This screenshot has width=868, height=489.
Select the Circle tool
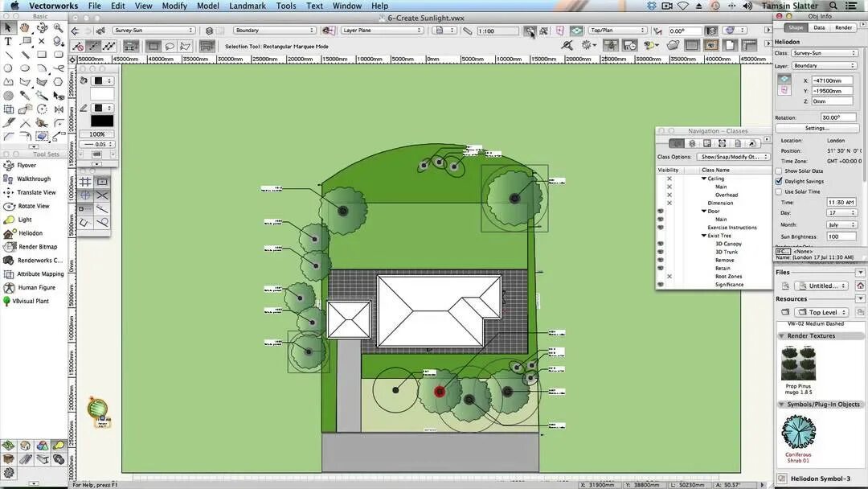[8, 68]
